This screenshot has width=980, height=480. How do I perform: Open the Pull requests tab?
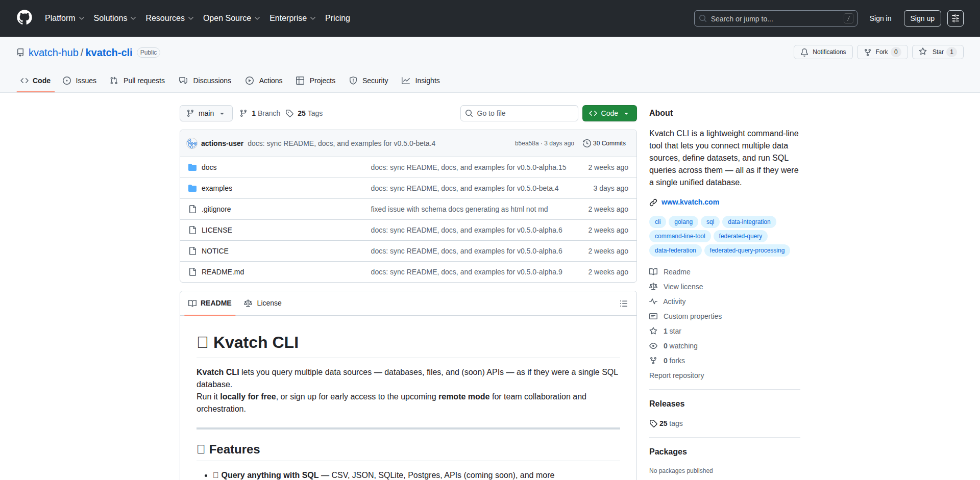(x=137, y=81)
